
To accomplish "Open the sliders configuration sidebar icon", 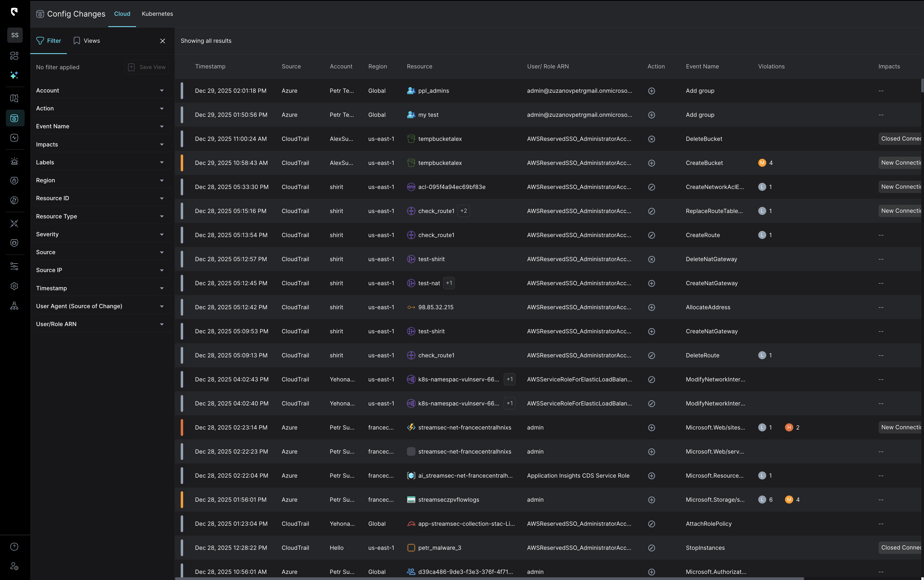I will (14, 266).
